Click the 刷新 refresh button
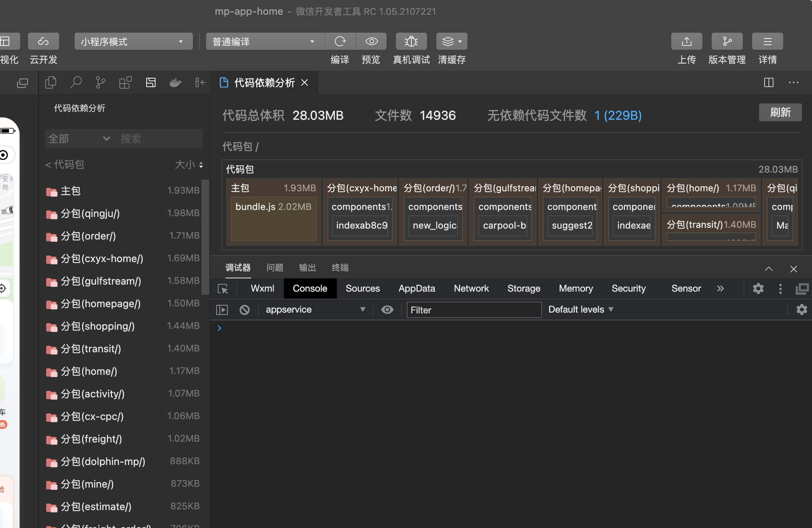The image size is (812, 528). [x=780, y=112]
